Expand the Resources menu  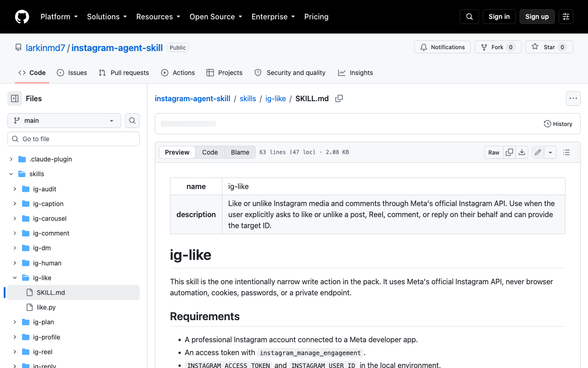(x=158, y=17)
